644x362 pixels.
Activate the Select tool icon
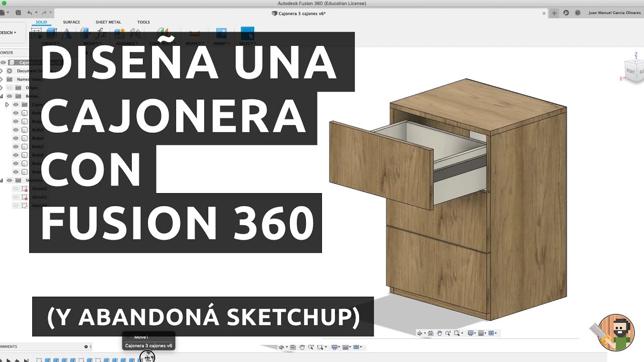pyautogui.click(x=247, y=33)
